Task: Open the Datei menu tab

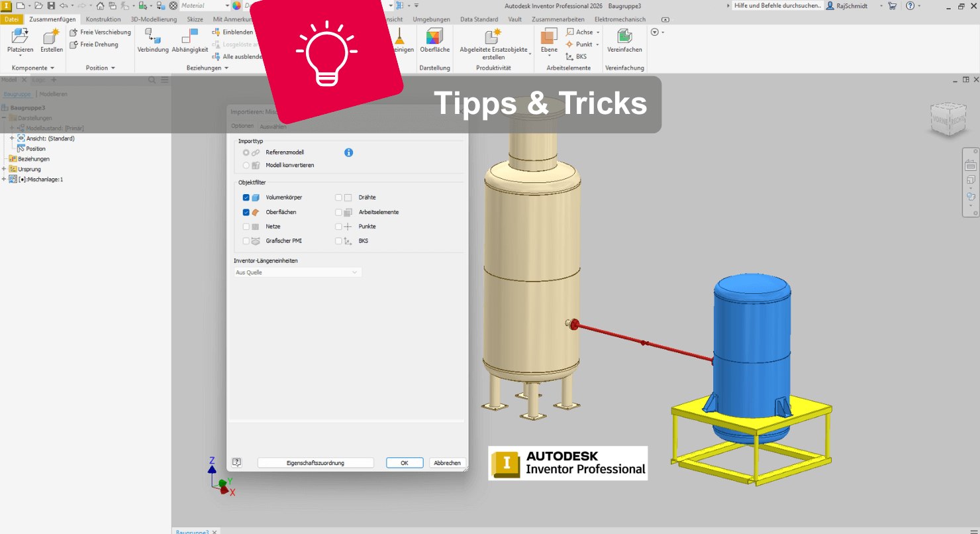Action: [12, 19]
